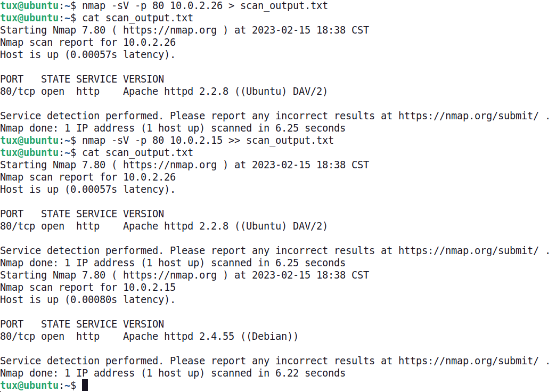Screen dimensions: 556x392
Task: Open the first nmap.org/submit link
Action: [469, 116]
